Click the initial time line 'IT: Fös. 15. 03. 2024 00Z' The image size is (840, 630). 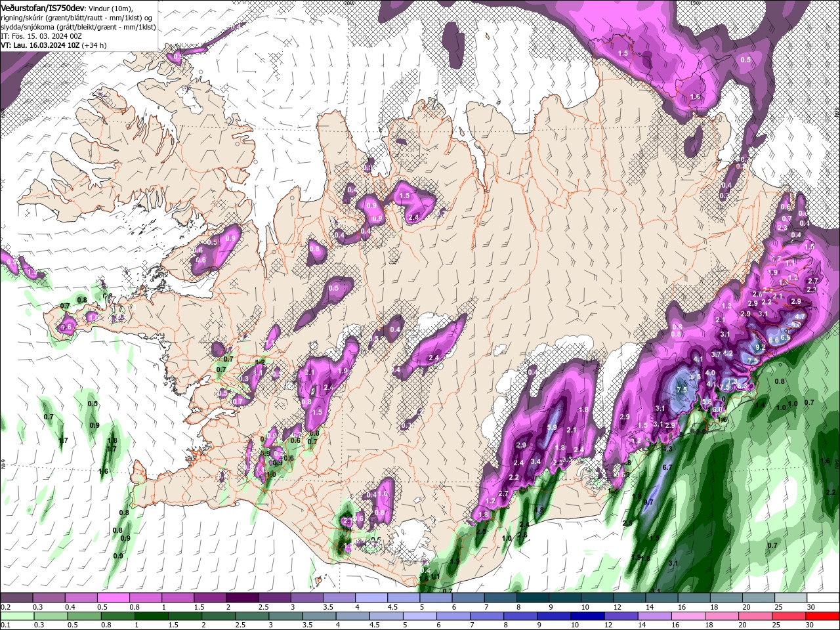pyautogui.click(x=41, y=36)
